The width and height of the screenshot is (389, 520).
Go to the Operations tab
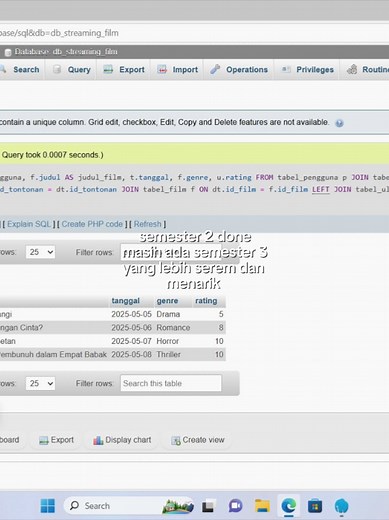point(239,70)
